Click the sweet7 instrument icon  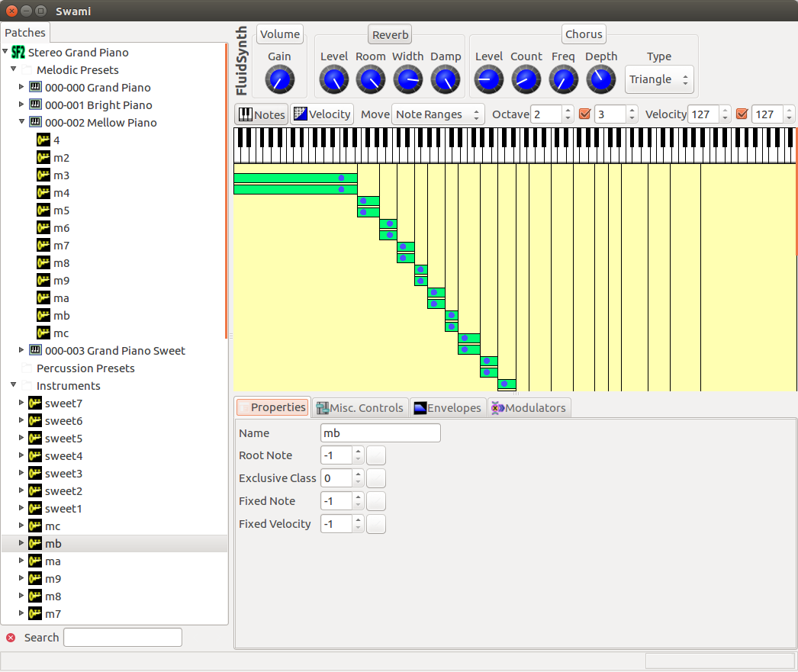click(x=35, y=404)
